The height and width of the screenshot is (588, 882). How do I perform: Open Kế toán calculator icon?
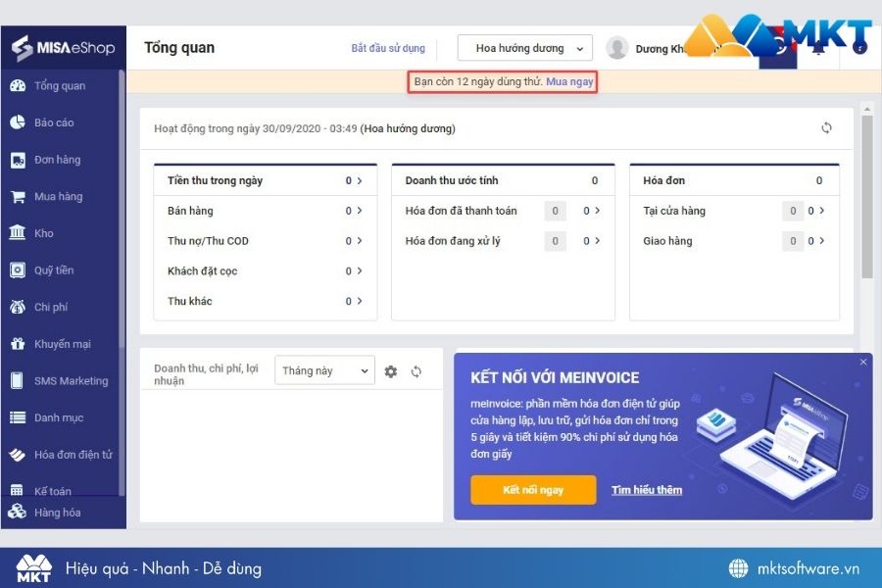point(18,490)
